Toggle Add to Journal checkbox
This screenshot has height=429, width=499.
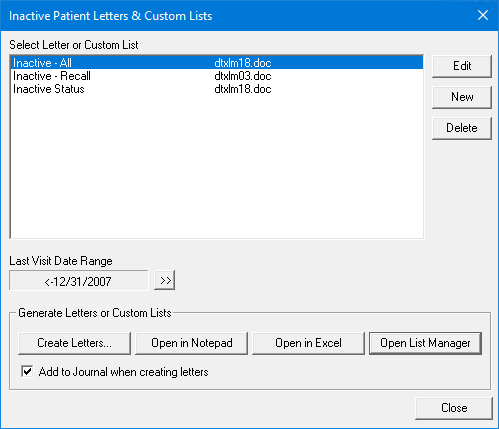27,371
